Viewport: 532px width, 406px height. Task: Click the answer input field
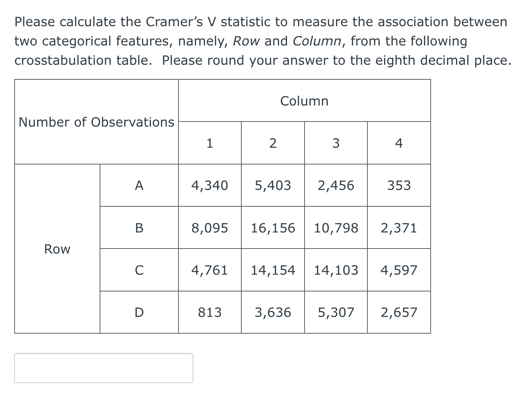[x=103, y=368]
